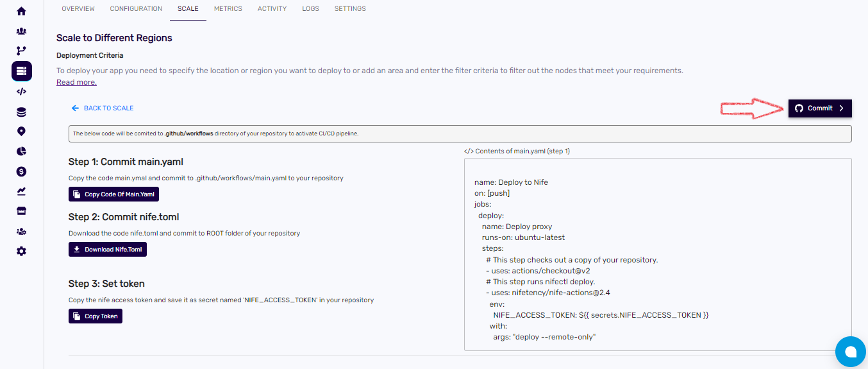Open the Logs tab
The height and width of the screenshot is (369, 868).
[x=310, y=9]
